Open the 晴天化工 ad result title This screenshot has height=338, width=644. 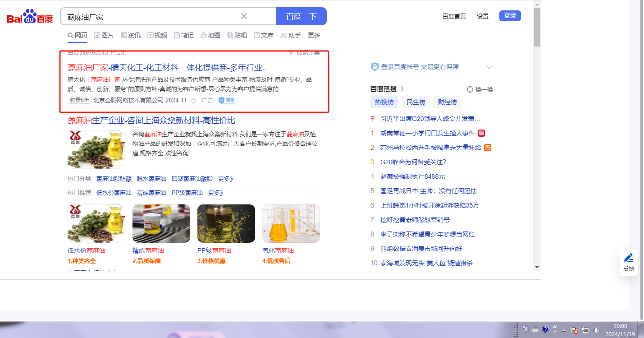(167, 68)
